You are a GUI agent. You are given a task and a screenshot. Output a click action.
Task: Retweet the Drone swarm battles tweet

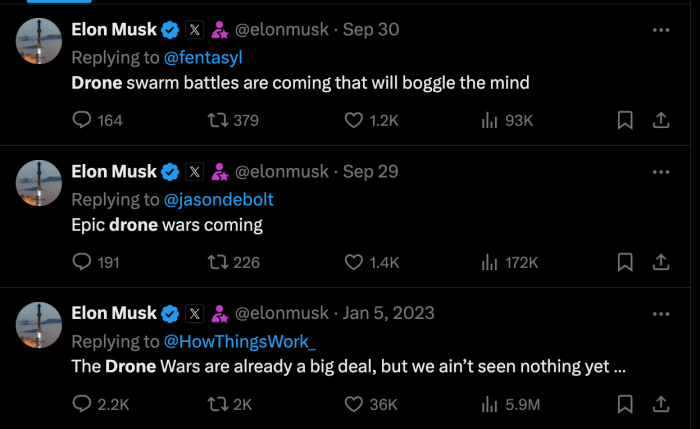217,120
